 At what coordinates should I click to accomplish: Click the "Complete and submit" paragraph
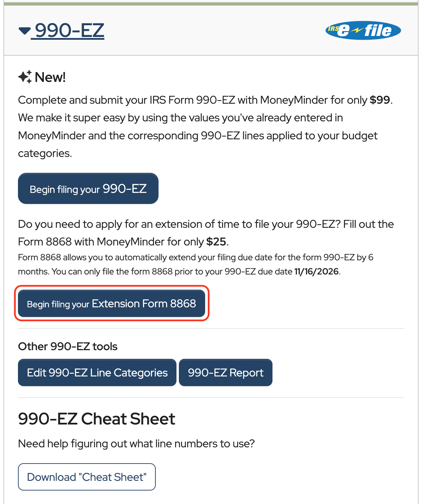pos(205,127)
